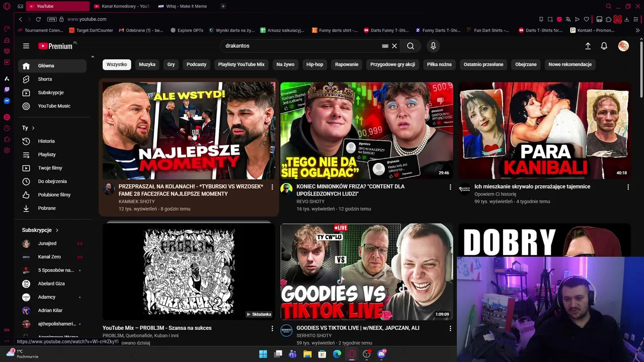Click the drakantos search input field
This screenshot has height=362, width=644.
pos(302,46)
